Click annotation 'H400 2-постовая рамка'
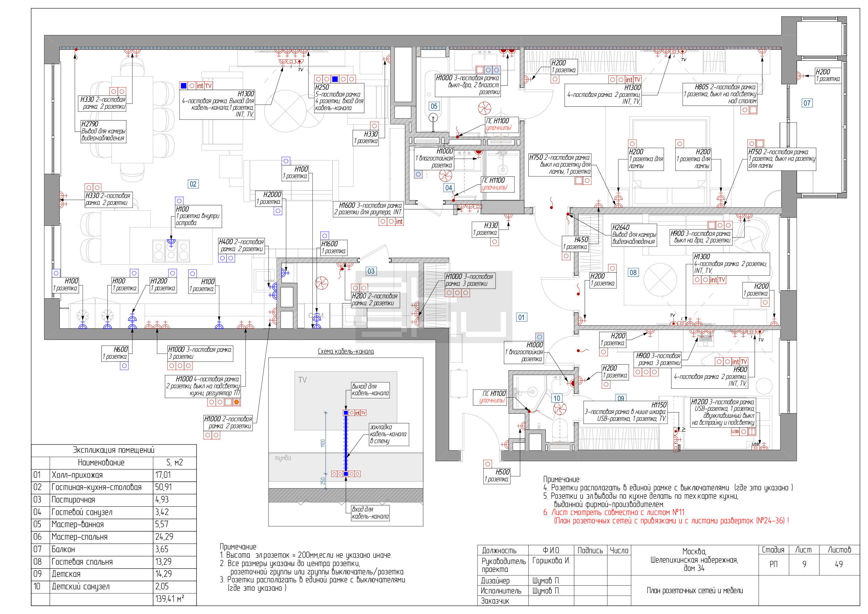This screenshot has width=868, height=614. [x=242, y=246]
